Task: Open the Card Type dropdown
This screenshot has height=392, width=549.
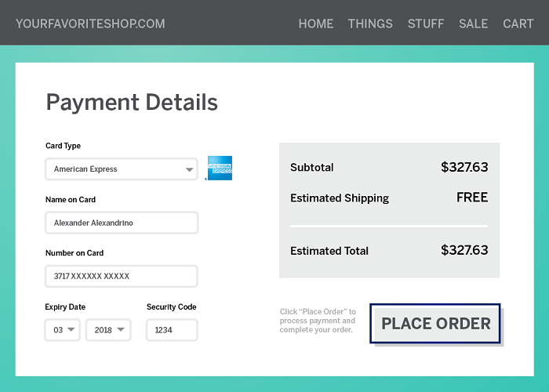Action: coord(122,169)
